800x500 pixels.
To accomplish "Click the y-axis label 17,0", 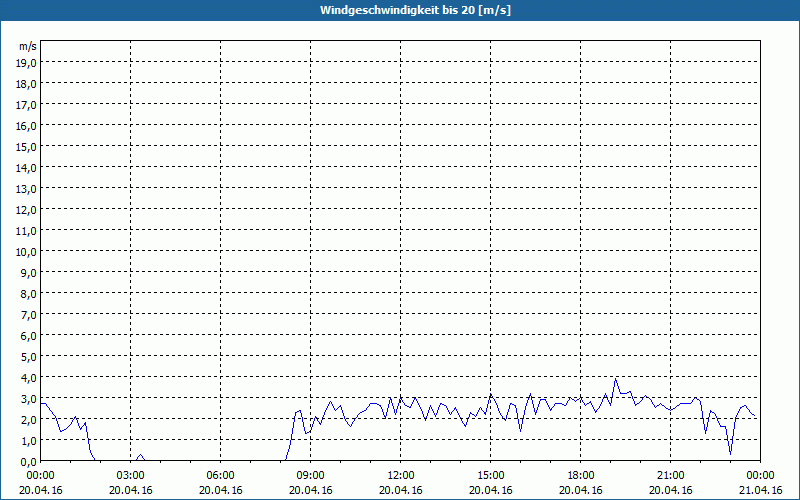I will [x=26, y=105].
